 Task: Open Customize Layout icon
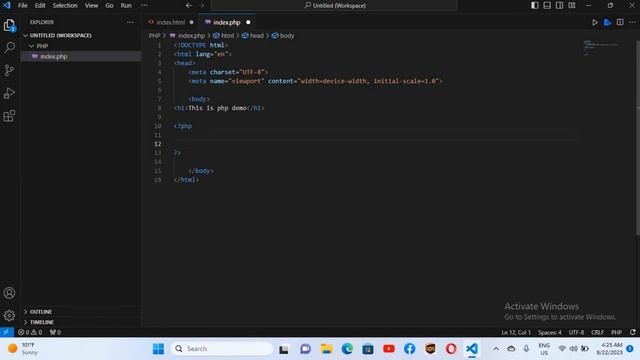[x=572, y=5]
